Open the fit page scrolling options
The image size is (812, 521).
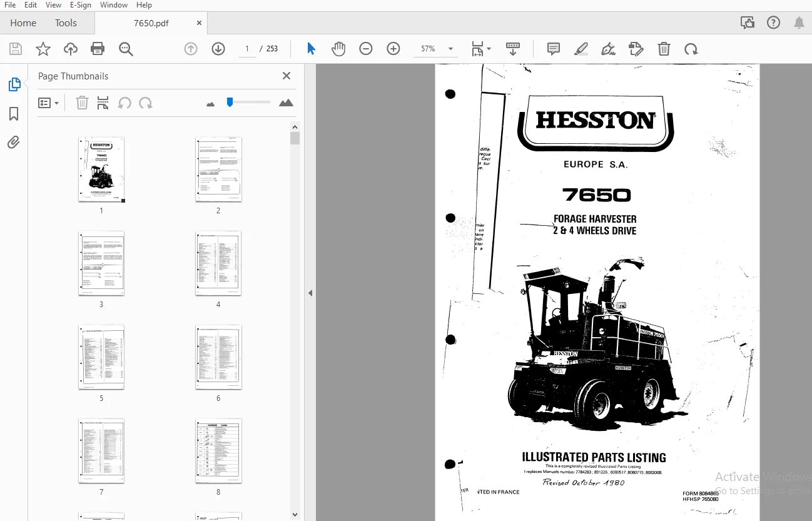point(480,49)
